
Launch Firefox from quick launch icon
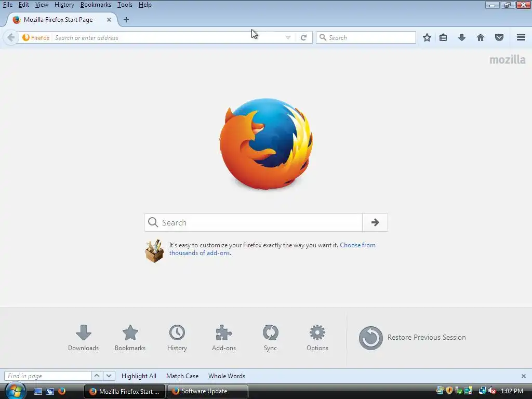62,391
